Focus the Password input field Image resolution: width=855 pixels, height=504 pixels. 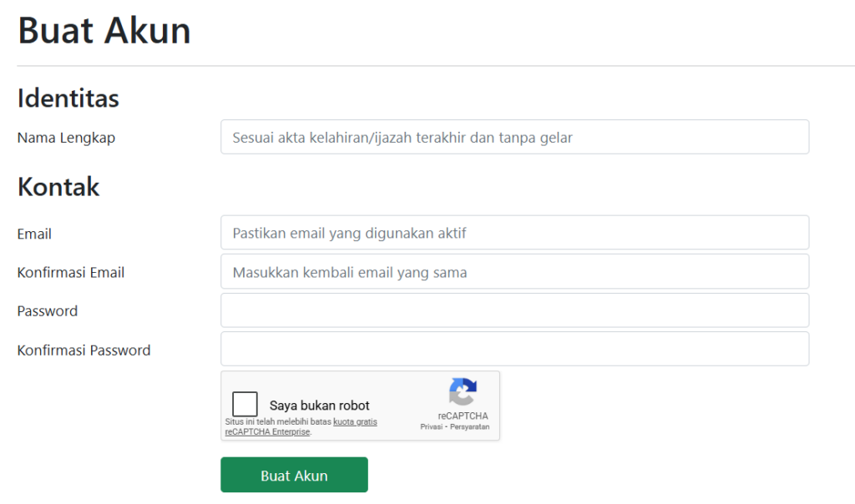pyautogui.click(x=514, y=310)
